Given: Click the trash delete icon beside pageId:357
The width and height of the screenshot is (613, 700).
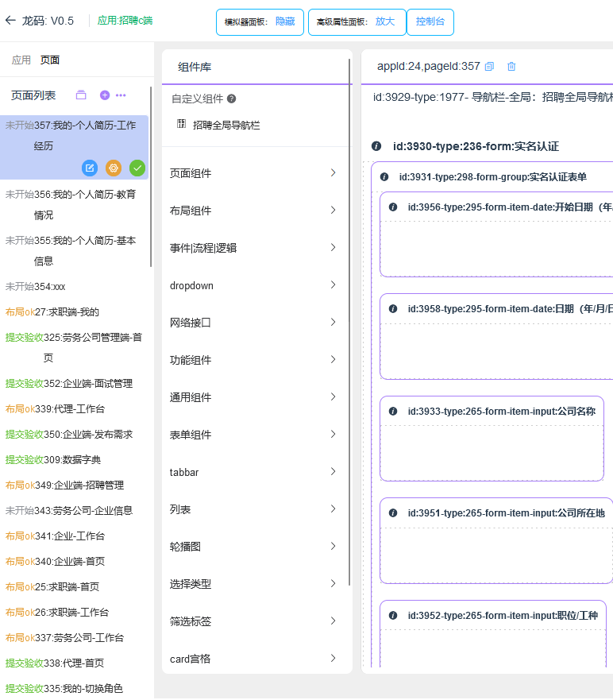Looking at the screenshot, I should (511, 67).
